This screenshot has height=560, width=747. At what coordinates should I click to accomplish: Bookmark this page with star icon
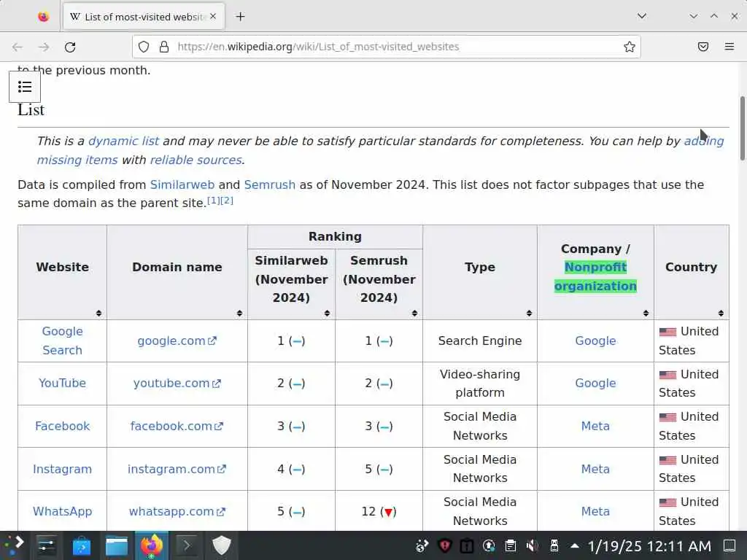(x=630, y=47)
